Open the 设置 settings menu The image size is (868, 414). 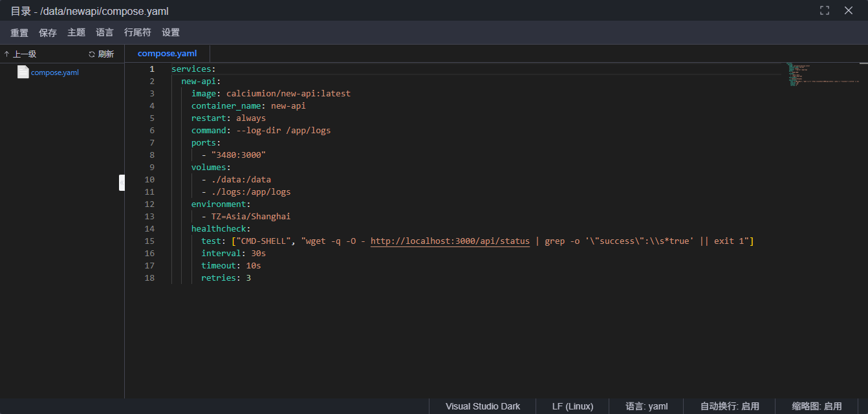pyautogui.click(x=171, y=32)
